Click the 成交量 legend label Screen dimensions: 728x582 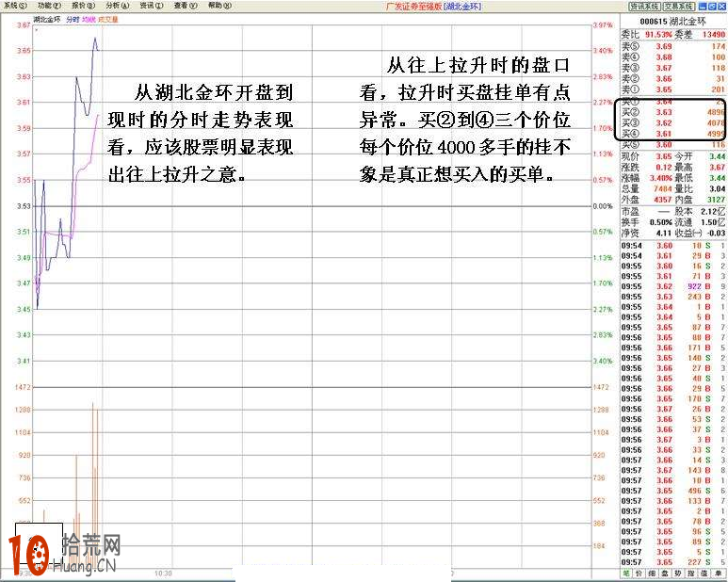coord(108,20)
